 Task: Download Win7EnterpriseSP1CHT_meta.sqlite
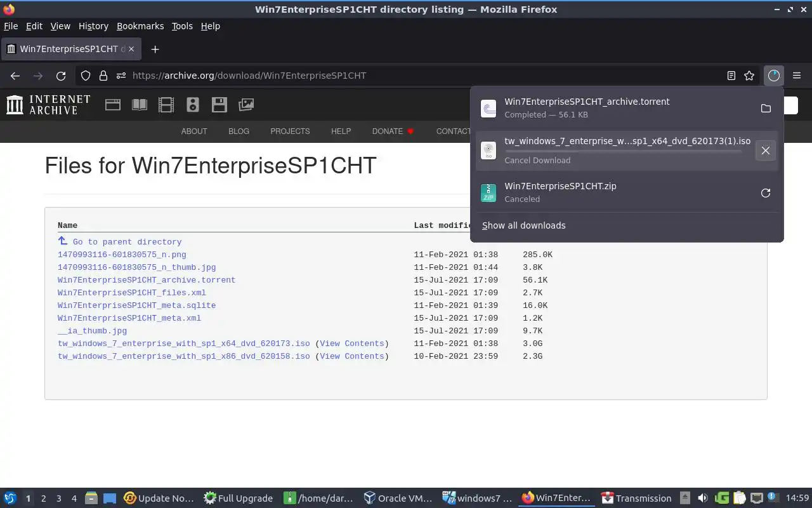[136, 305]
